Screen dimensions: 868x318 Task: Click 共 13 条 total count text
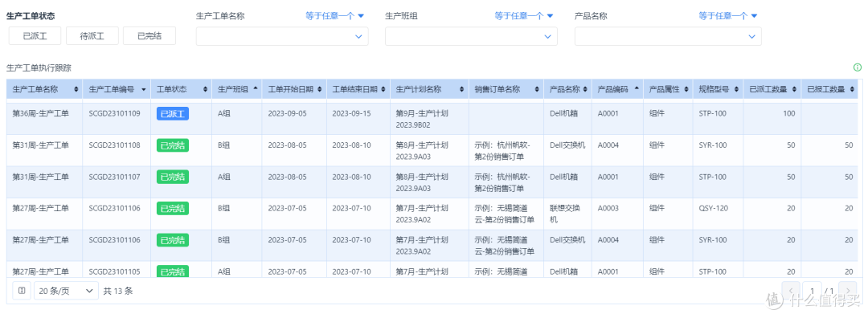coord(118,291)
